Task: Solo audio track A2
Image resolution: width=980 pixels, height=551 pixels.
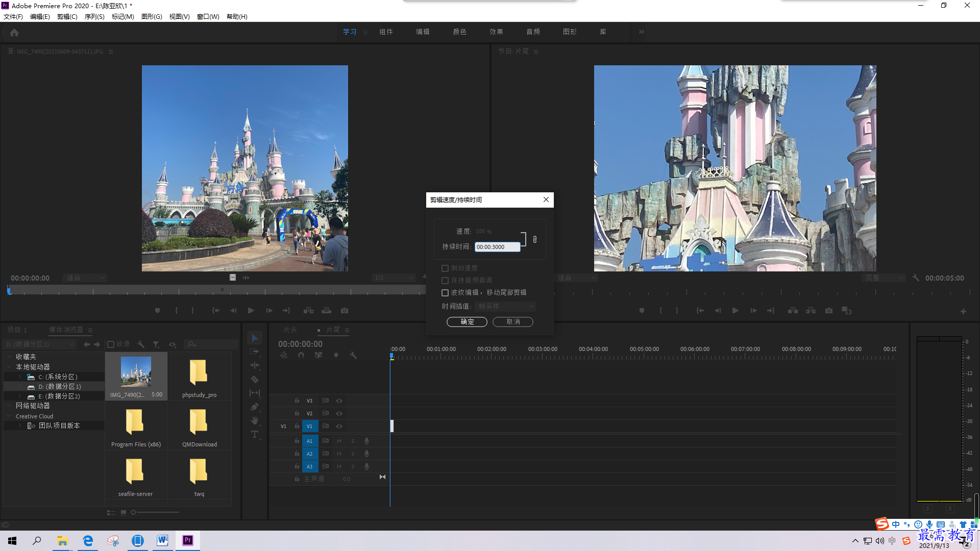Action: click(353, 454)
